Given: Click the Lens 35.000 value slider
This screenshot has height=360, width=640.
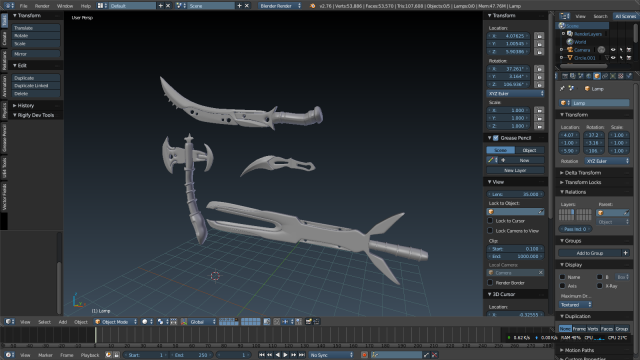Looking at the screenshot, I should click(515, 194).
